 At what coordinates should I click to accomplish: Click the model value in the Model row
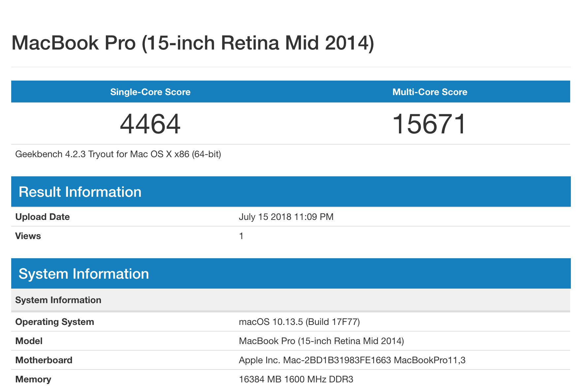click(x=321, y=341)
